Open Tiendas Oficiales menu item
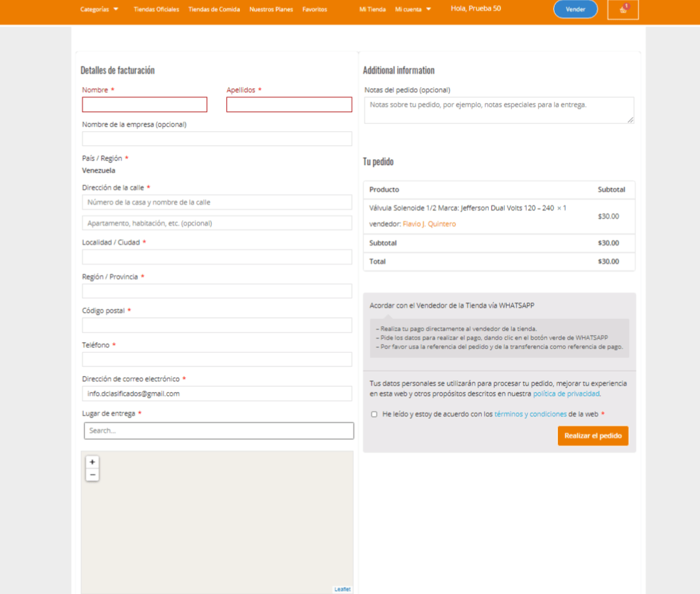This screenshot has height=594, width=700. [x=156, y=10]
